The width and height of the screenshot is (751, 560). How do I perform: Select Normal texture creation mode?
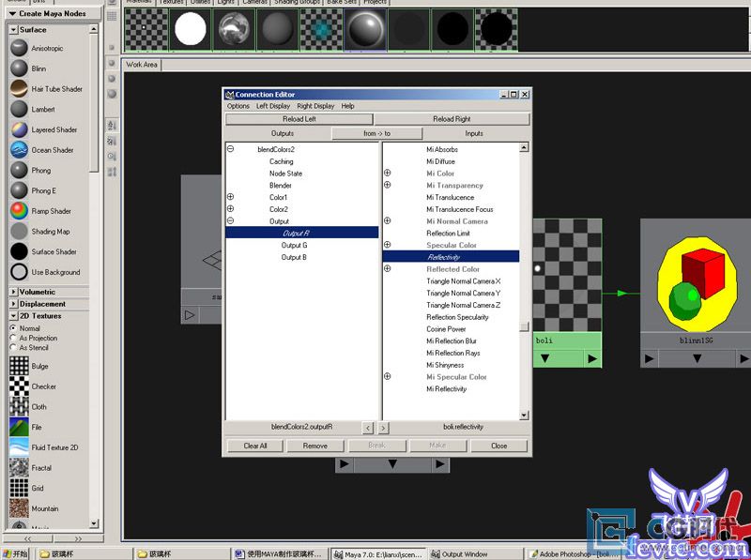coord(13,328)
